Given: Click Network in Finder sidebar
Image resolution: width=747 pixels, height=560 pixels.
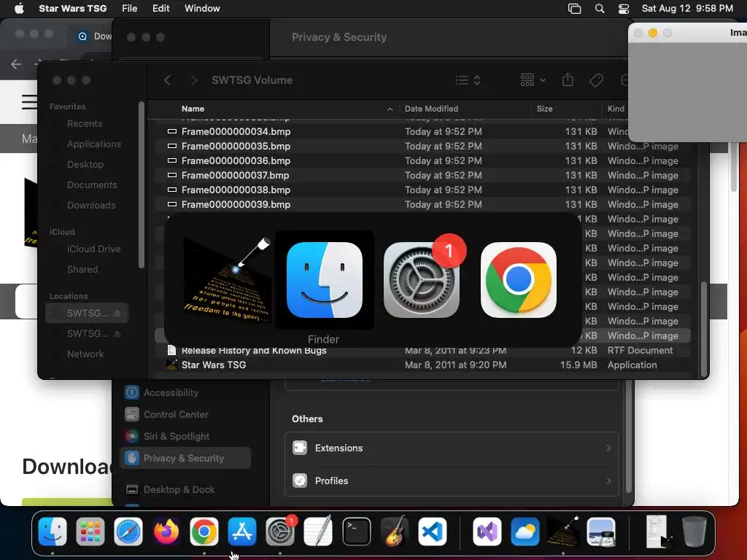Looking at the screenshot, I should pyautogui.click(x=85, y=354).
